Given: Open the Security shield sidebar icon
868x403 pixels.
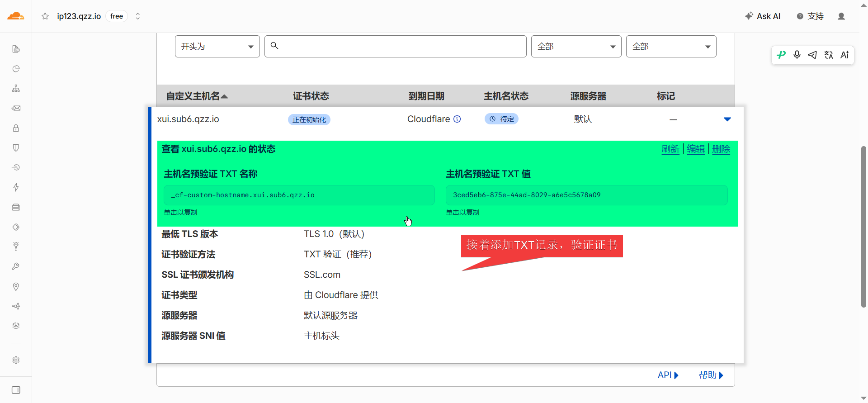Looking at the screenshot, I should pyautogui.click(x=16, y=148).
